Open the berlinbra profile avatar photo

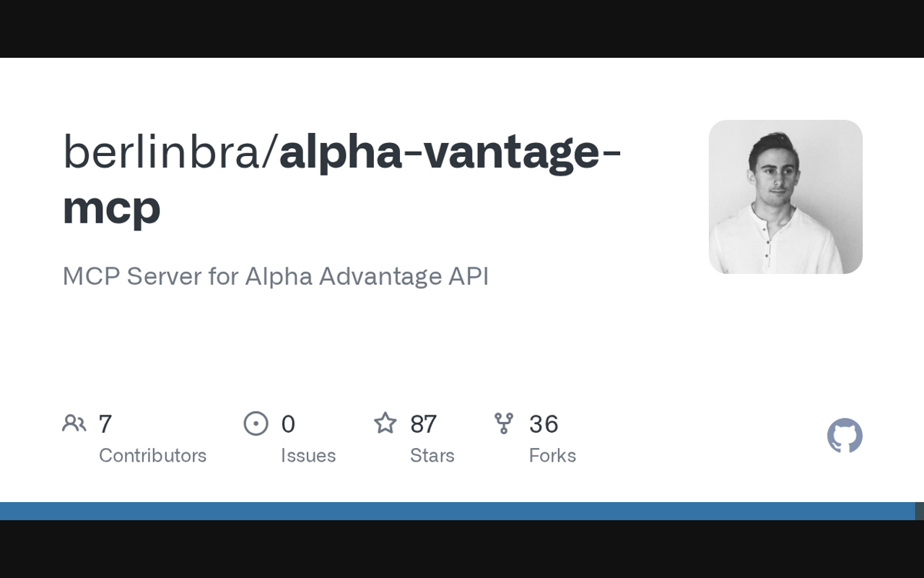tap(785, 197)
